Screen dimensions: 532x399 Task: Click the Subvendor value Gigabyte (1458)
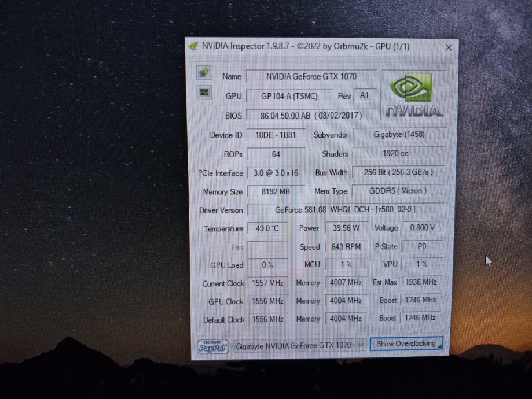coord(399,134)
